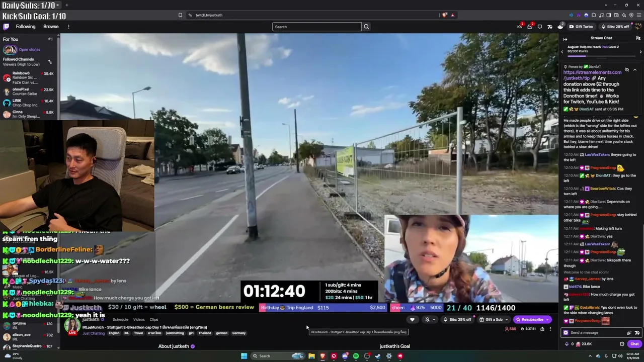Click the top-bar Bits: 29% off button
Viewport: 644px width, 362px height.
click(615, 27)
